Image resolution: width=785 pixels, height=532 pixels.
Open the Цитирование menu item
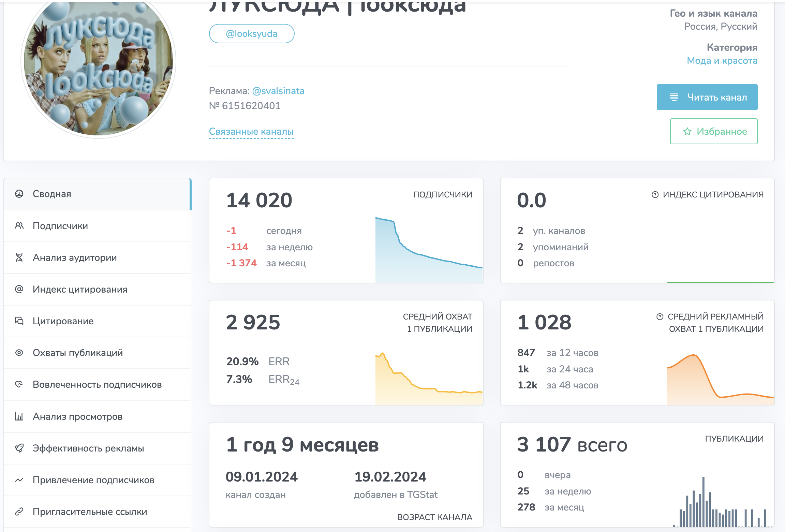63,321
